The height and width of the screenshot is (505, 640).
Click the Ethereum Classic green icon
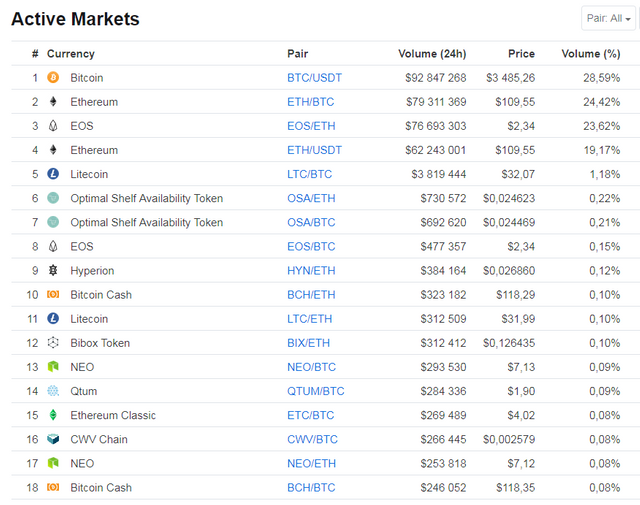point(53,414)
